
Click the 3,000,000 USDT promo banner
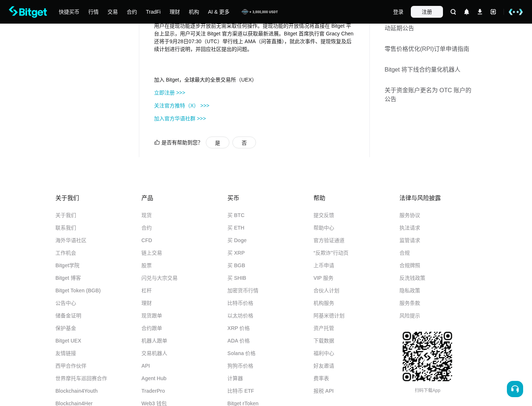click(x=260, y=12)
